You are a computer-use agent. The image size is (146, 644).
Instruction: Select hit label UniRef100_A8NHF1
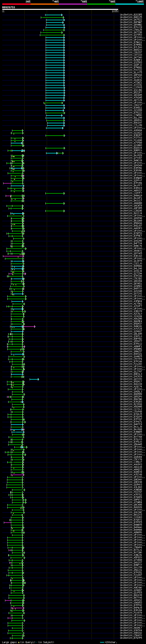(131, 347)
